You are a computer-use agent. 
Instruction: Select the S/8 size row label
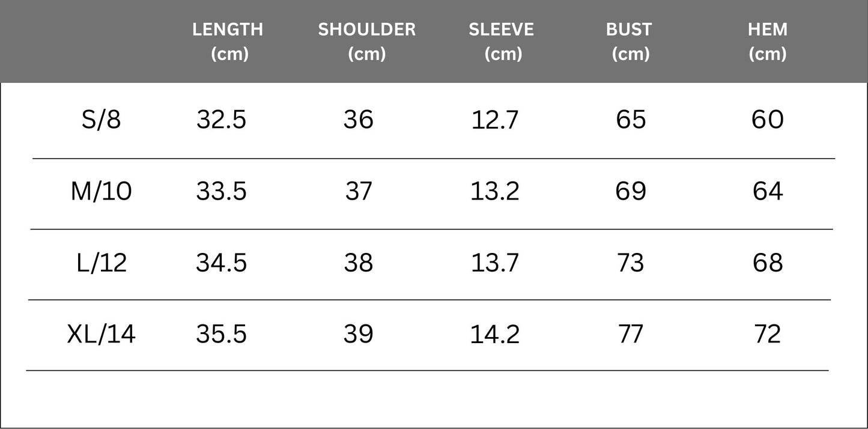pos(101,120)
